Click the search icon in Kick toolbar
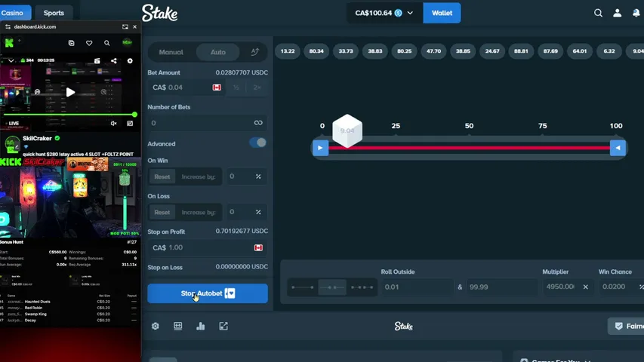 106,43
